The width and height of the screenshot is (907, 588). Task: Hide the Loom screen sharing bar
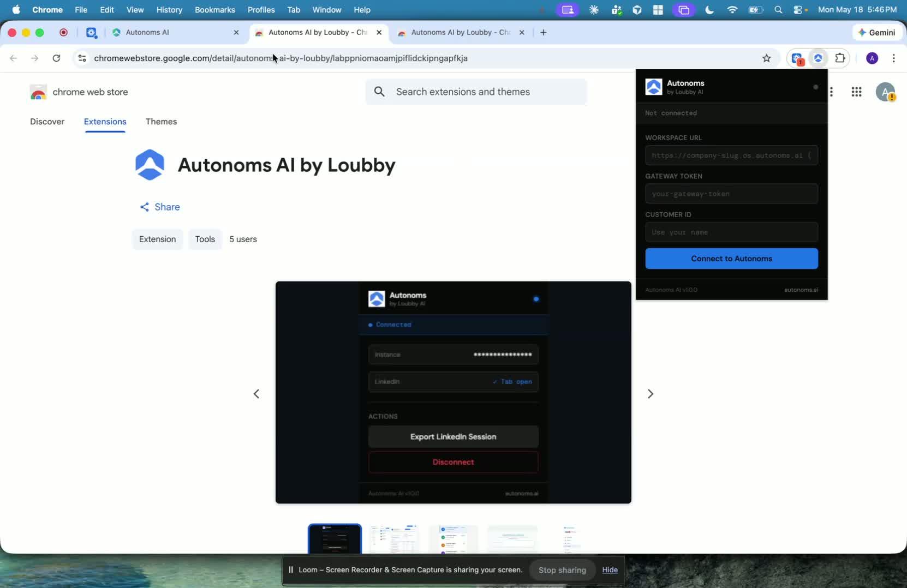610,570
